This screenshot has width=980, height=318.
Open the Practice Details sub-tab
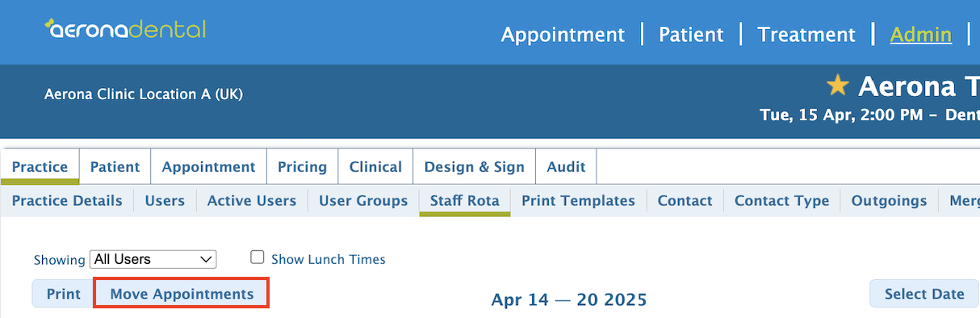point(67,201)
